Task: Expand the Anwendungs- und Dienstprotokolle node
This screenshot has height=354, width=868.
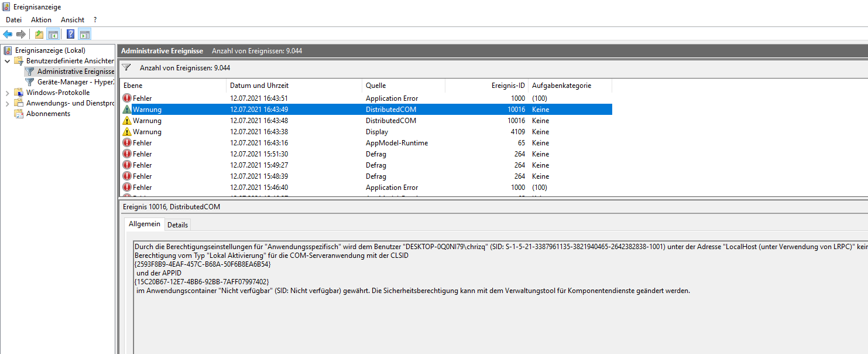Action: click(x=7, y=103)
